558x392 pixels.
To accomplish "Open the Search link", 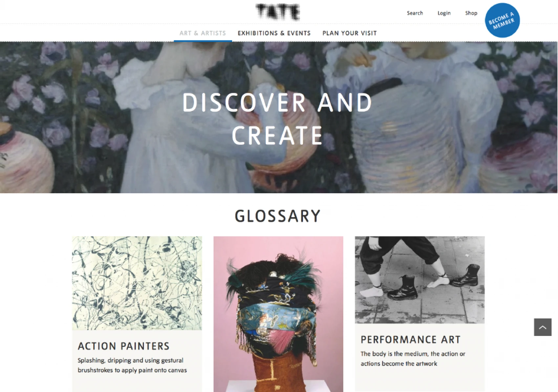I will click(415, 13).
